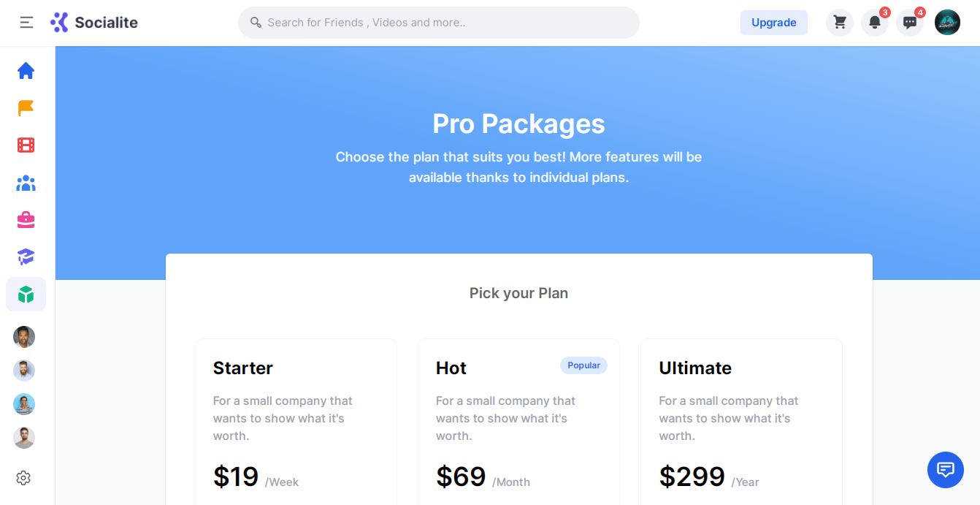Open the Groups people icon
980x505 pixels.
26,183
